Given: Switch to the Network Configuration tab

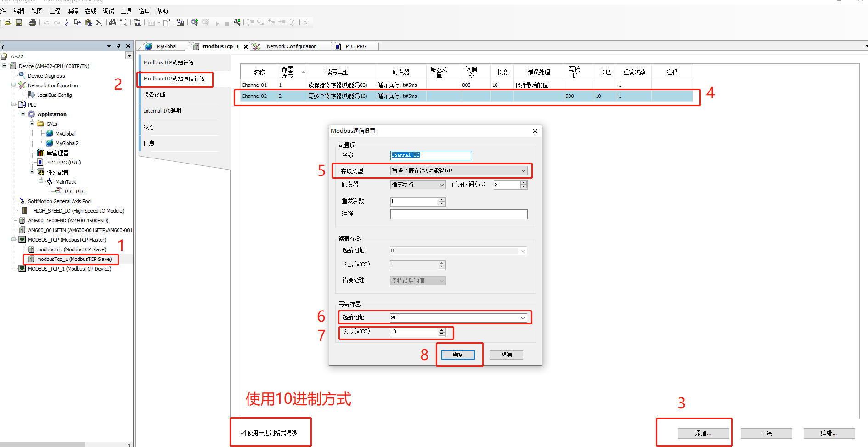Looking at the screenshot, I should tap(292, 46).
